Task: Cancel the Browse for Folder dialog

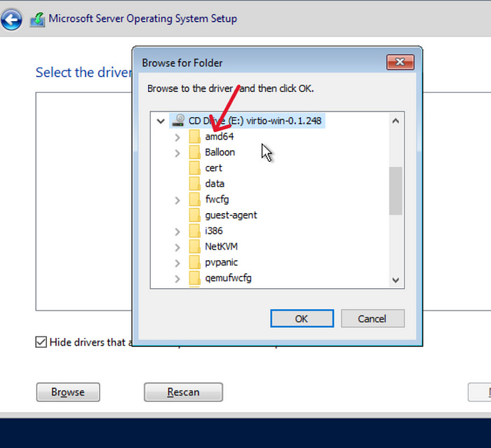Action: [x=372, y=319]
